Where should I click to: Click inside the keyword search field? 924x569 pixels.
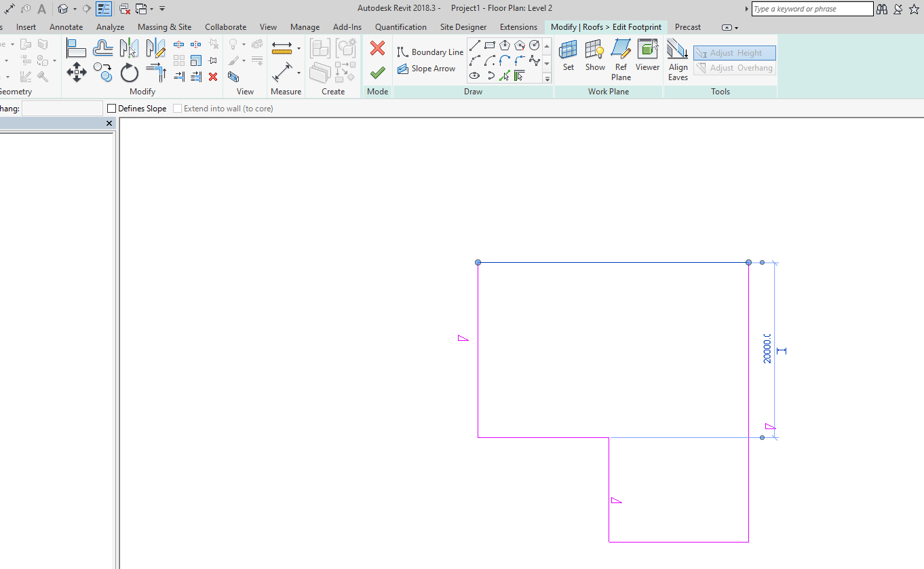pos(812,9)
